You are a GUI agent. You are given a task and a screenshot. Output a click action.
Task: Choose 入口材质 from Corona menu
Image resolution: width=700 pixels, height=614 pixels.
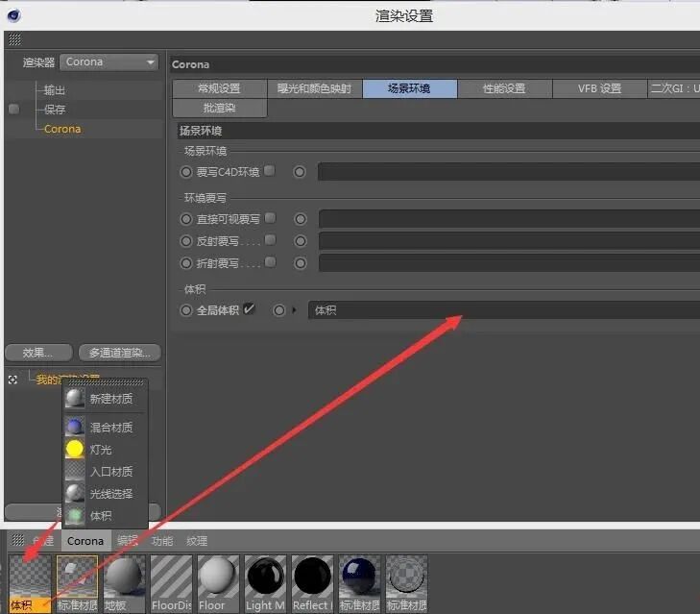pos(106,471)
